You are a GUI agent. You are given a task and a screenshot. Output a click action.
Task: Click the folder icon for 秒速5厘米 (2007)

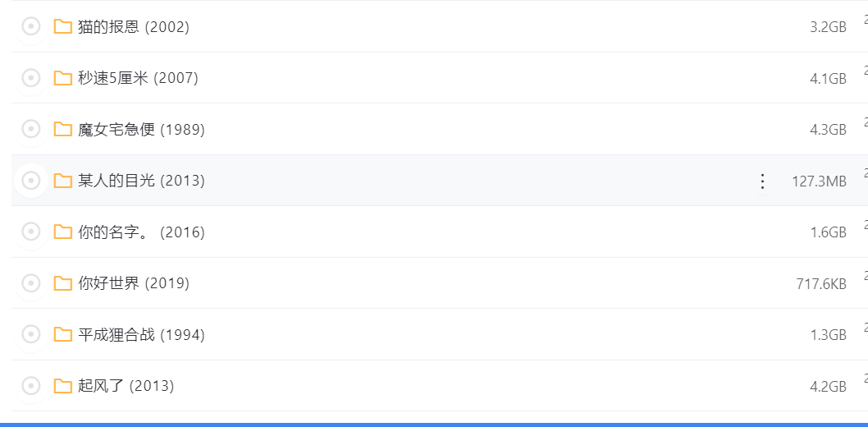pos(62,78)
